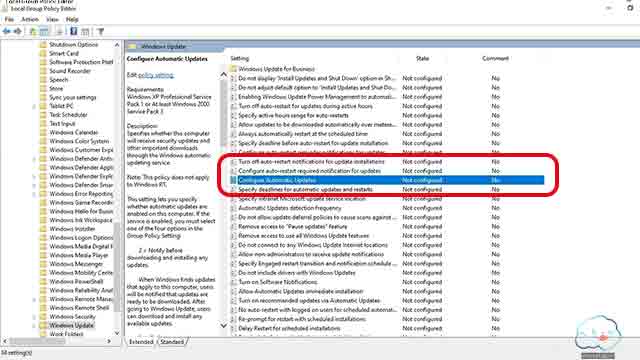Click the Windows Update for Business folder icon
Image resolution: width=640 pixels, height=360 pixels.
(233, 69)
